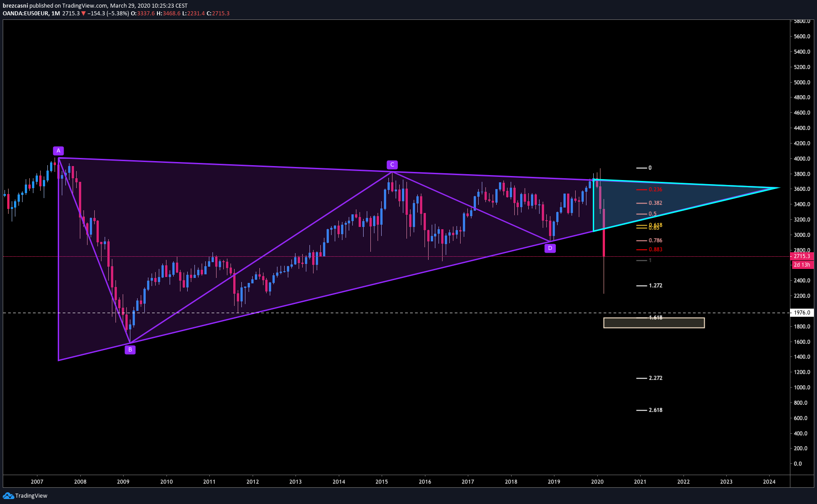The width and height of the screenshot is (817, 504).
Task: Click the low value L:2231.4
Action: click(x=194, y=14)
